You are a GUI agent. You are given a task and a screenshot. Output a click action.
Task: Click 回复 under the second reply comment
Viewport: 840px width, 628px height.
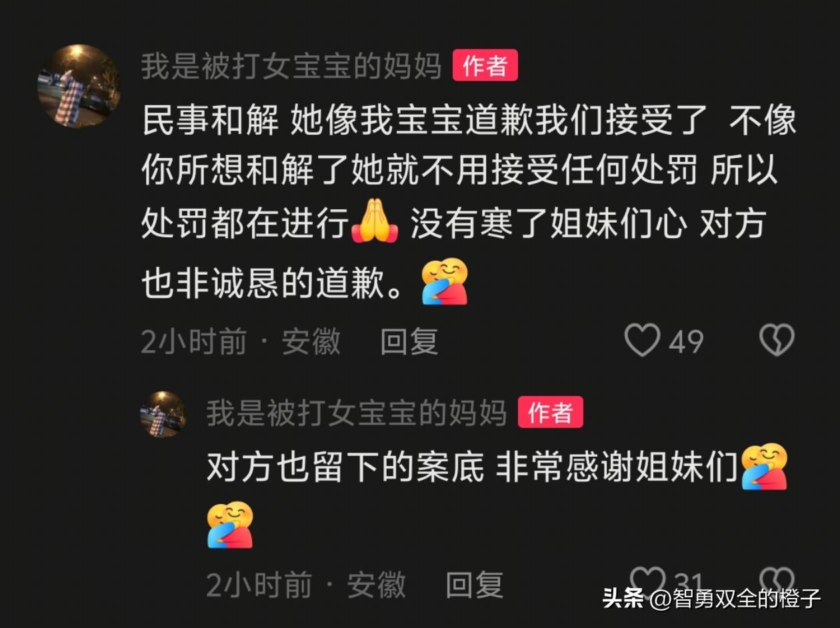474,585
